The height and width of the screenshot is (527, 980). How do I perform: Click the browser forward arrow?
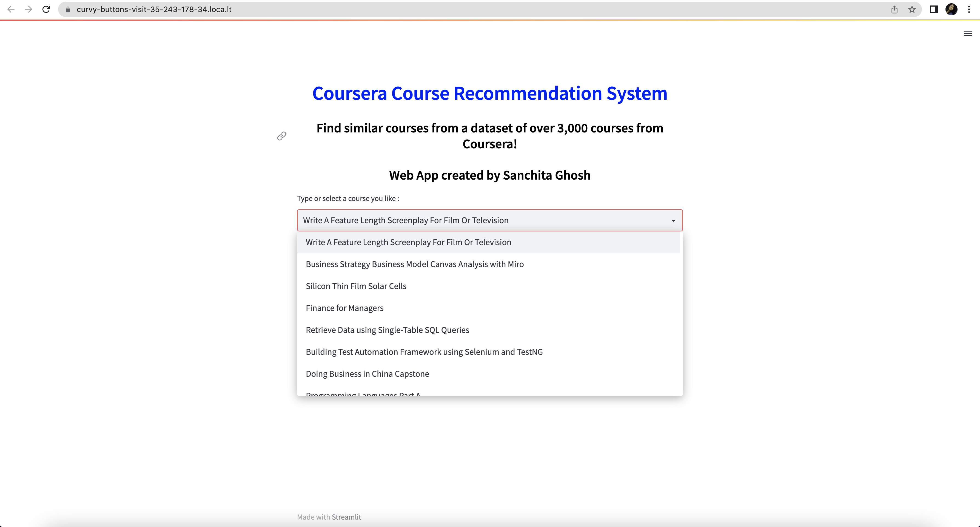(x=29, y=10)
